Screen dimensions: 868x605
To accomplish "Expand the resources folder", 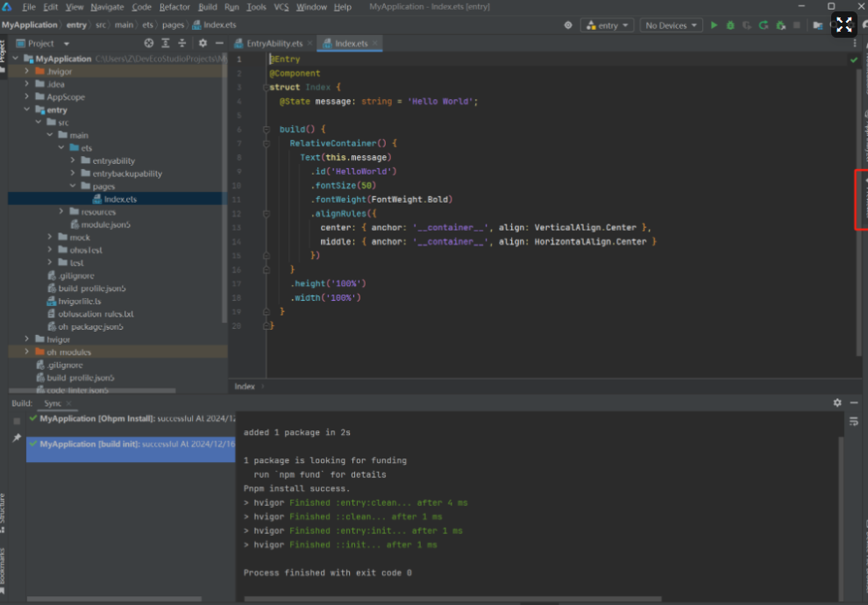I will (61, 211).
